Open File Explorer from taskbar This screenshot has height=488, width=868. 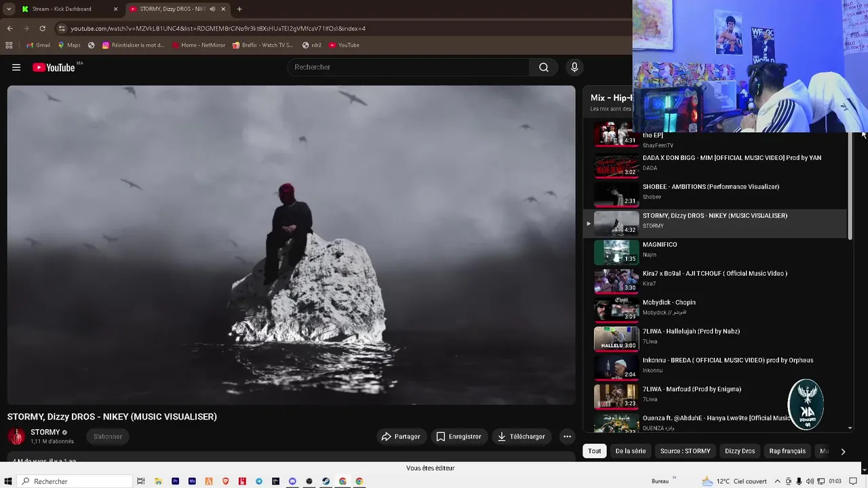click(x=158, y=481)
